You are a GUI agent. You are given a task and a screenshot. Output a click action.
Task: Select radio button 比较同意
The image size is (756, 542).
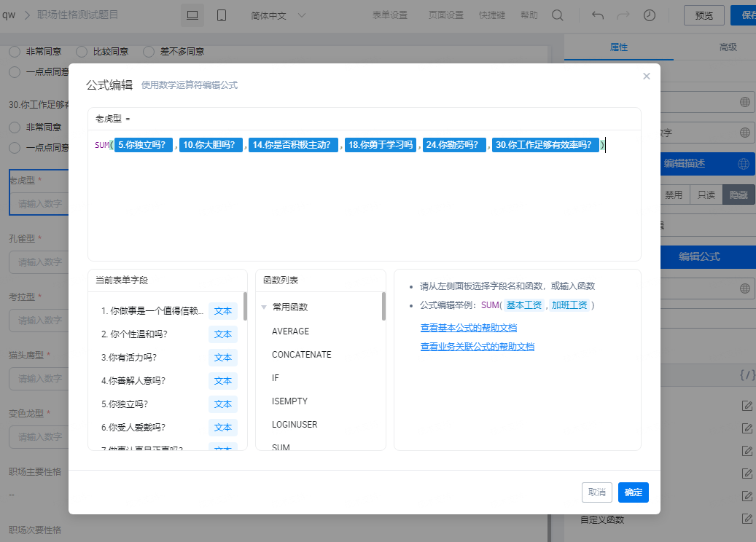(x=82, y=52)
